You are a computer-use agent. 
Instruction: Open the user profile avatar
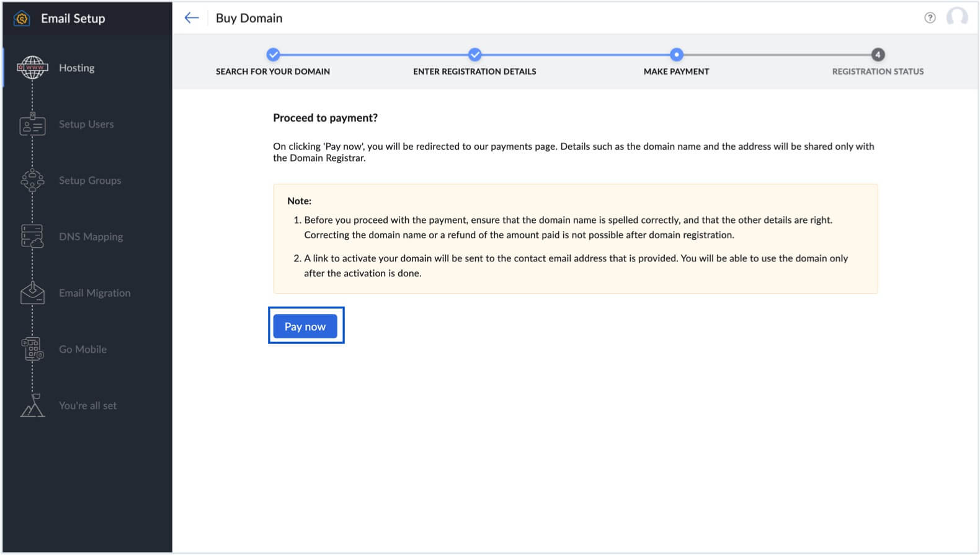[x=956, y=17]
